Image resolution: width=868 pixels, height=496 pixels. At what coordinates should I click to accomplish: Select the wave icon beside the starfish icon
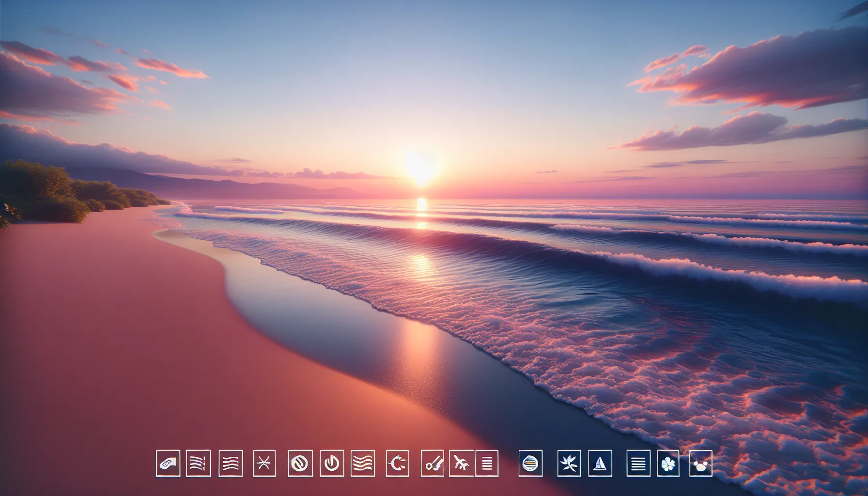coord(231,464)
